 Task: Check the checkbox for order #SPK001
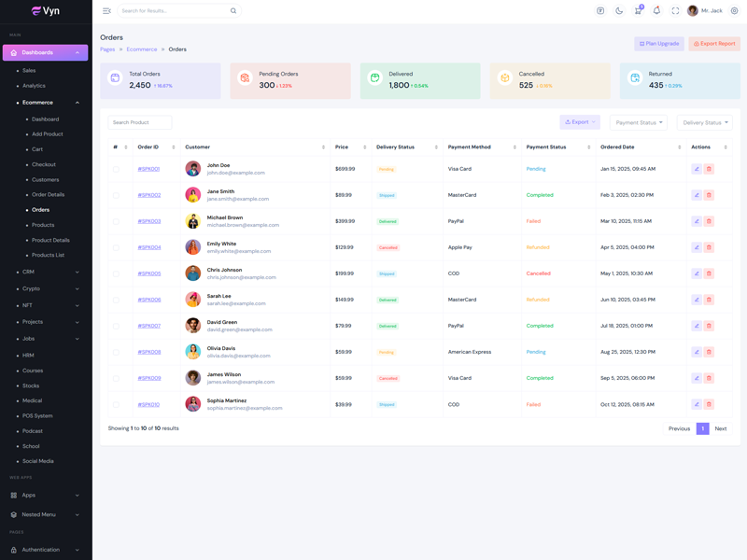(116, 169)
